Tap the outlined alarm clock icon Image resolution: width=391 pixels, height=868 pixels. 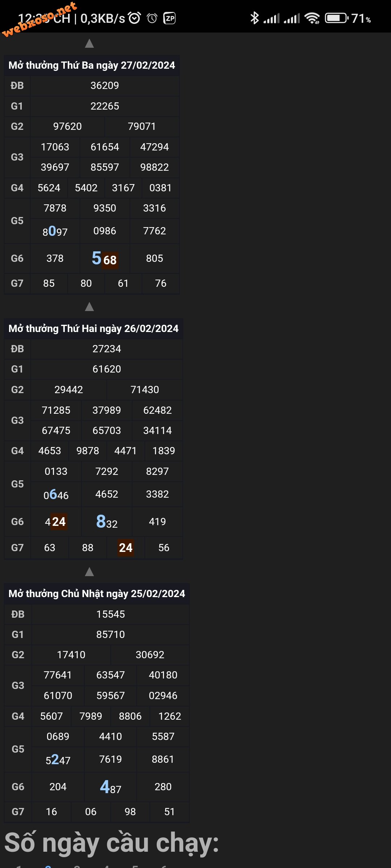coord(152,18)
